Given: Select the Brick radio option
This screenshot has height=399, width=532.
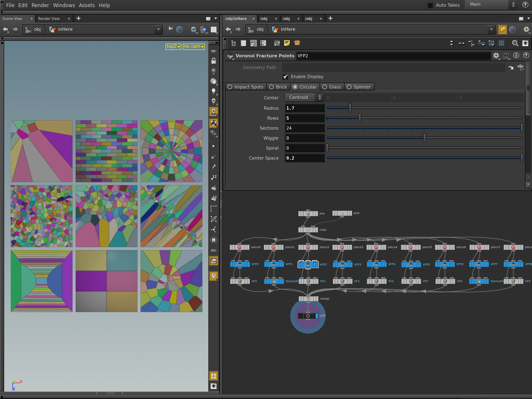Looking at the screenshot, I should [278, 87].
